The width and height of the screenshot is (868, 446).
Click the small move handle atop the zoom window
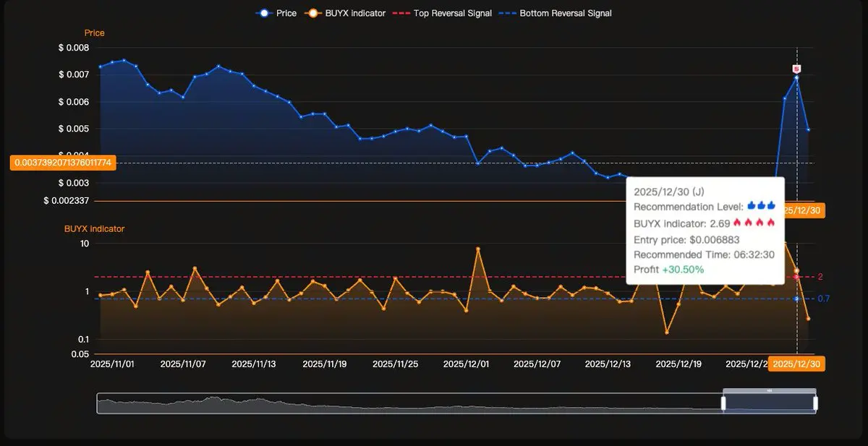[x=769, y=390]
